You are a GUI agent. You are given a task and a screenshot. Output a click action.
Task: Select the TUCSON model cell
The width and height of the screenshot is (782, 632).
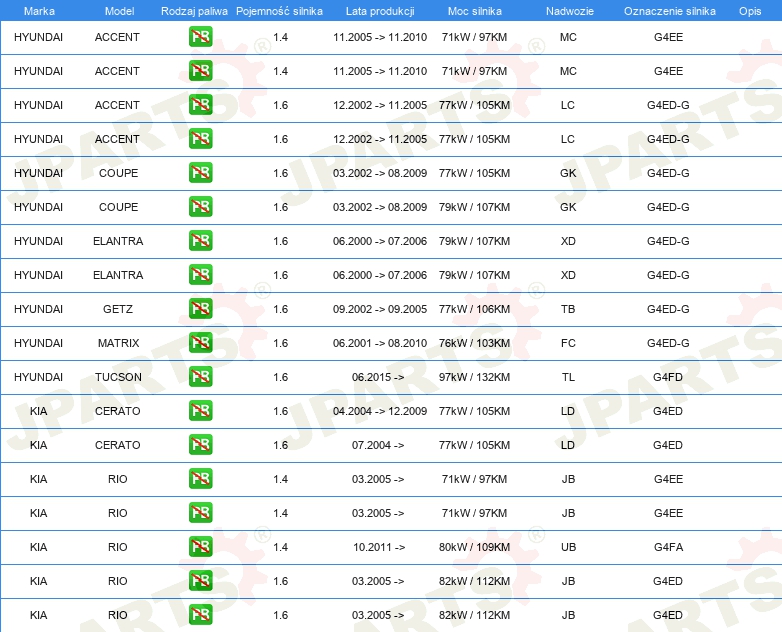pos(118,377)
